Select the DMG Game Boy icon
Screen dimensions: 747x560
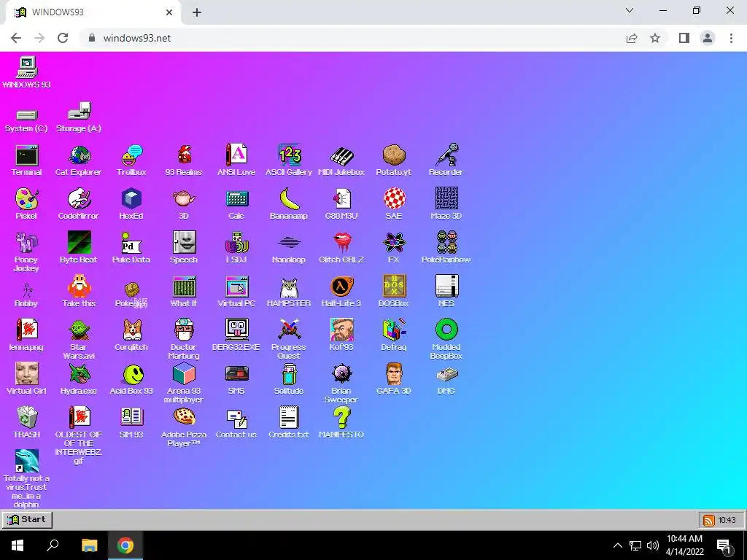[446, 374]
